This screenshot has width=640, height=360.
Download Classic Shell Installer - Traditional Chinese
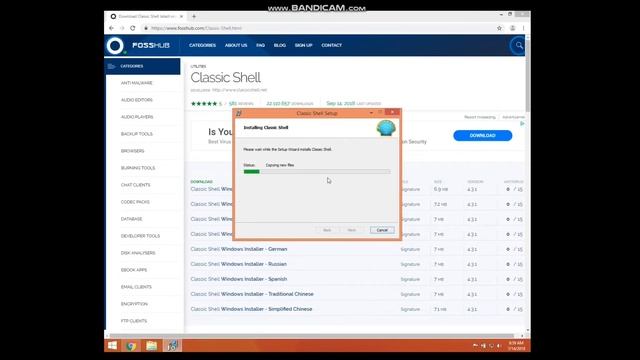(252, 294)
